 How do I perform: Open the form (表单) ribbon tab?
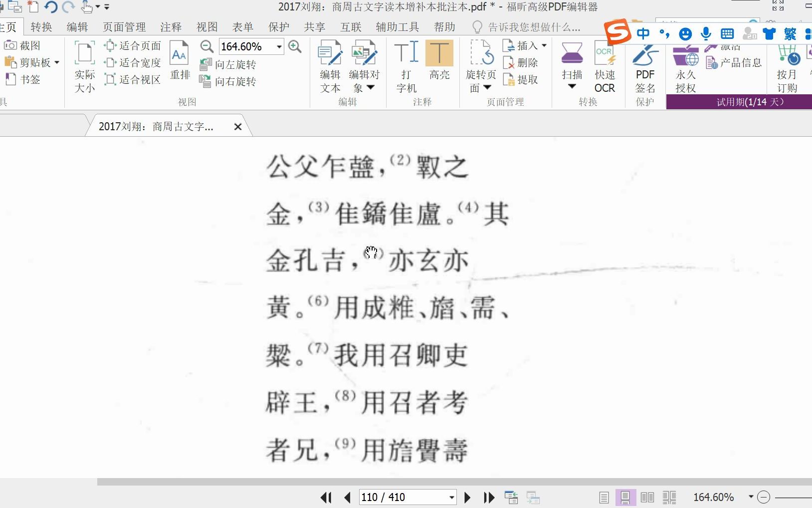pos(243,27)
